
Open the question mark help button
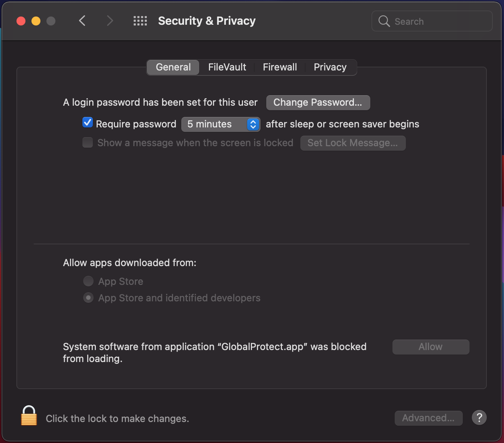[479, 418]
